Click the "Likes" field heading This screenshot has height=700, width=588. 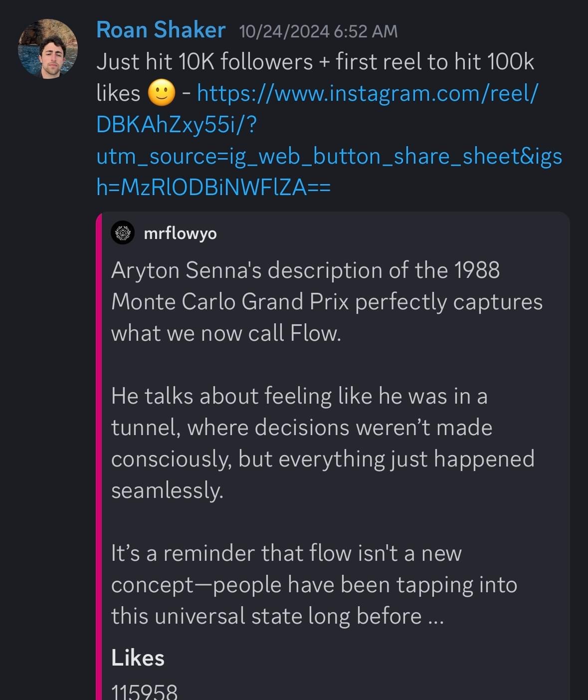138,658
